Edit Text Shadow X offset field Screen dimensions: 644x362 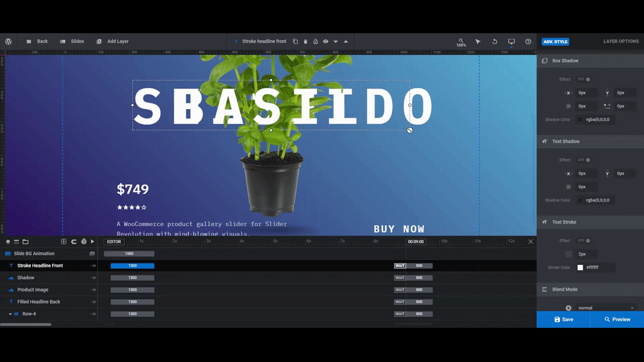coord(587,173)
